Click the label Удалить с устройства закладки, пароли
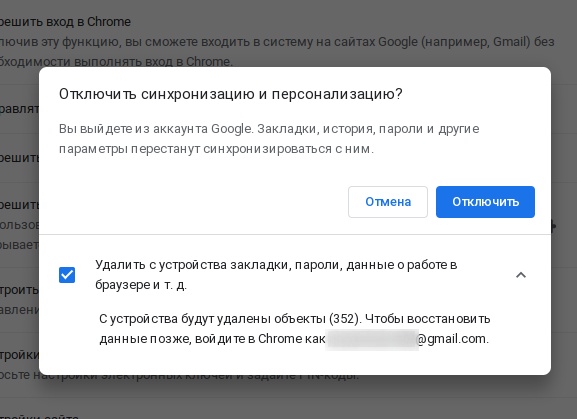Screen dimensions: 577x419 [x=276, y=274]
